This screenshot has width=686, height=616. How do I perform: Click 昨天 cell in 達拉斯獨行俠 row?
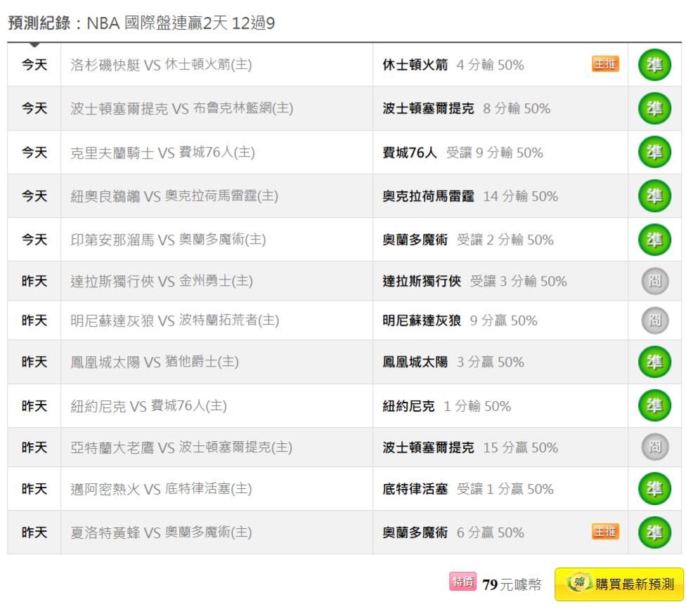[x=34, y=281]
